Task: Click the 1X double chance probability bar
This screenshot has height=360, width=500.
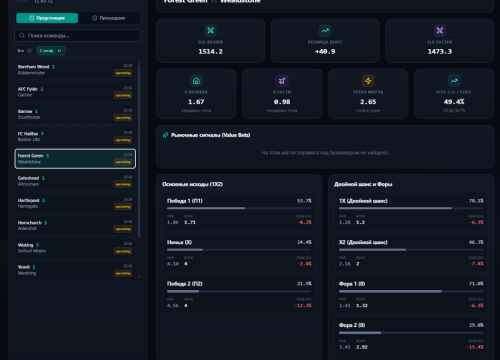Action: (411, 208)
